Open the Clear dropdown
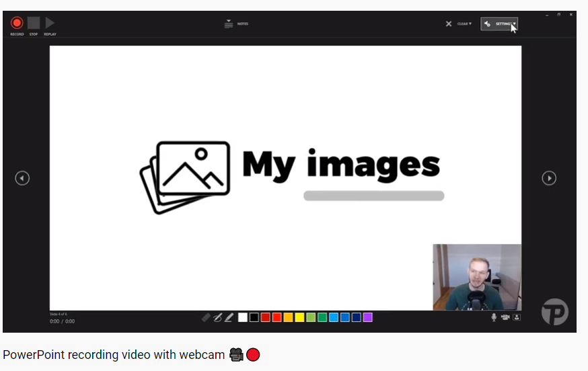The height and width of the screenshot is (371, 588). coord(464,24)
